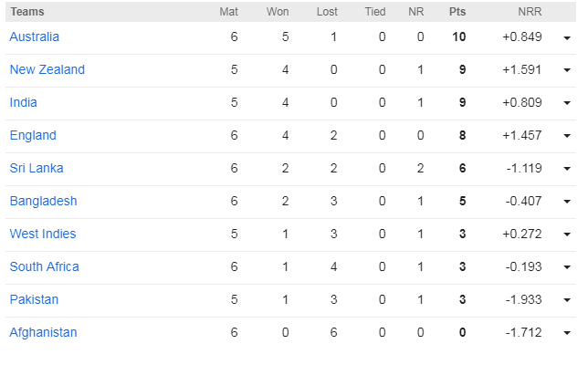The image size is (588, 365).
Task: Open the New Zealand team link
Action: [x=47, y=70]
